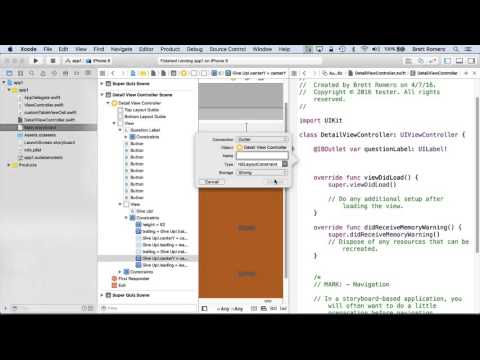480x360 pixels.
Task: Select Info.plist in project navigator
Action: [32, 150]
